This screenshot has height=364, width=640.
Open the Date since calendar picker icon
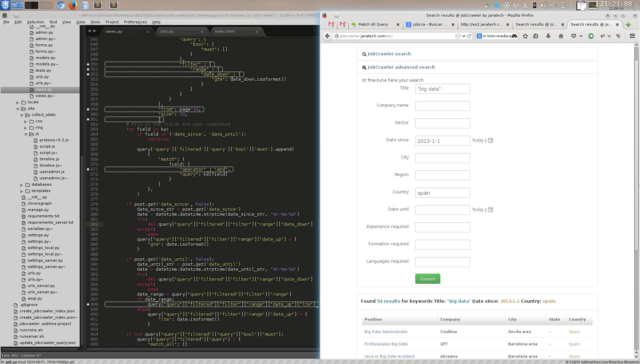click(490, 140)
